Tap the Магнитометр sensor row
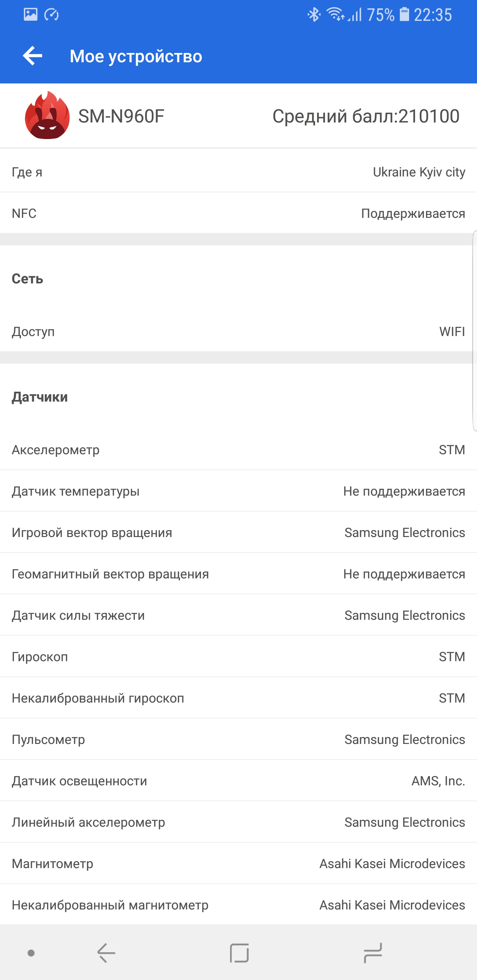The height and width of the screenshot is (980, 477). coord(238,863)
